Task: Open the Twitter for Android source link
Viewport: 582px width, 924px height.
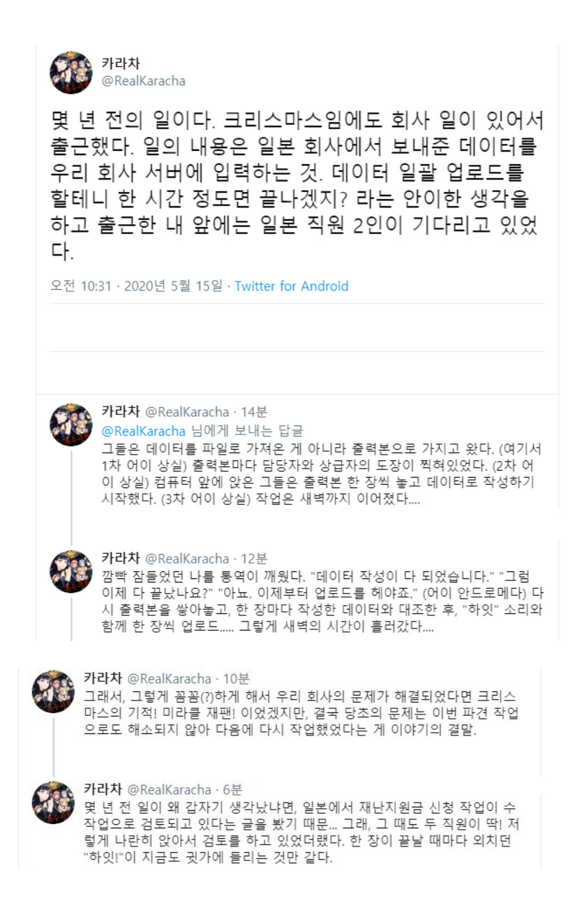Action: [291, 286]
